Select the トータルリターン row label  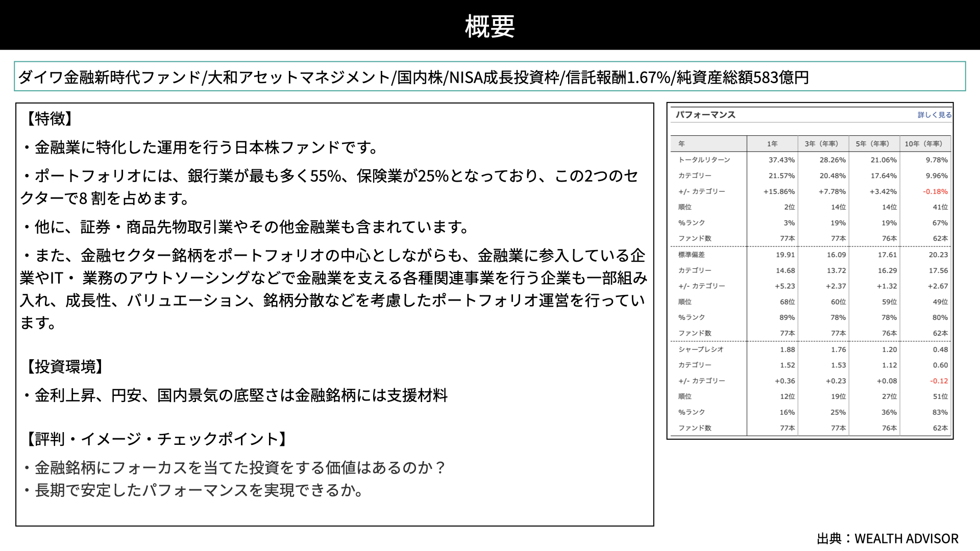tap(704, 160)
